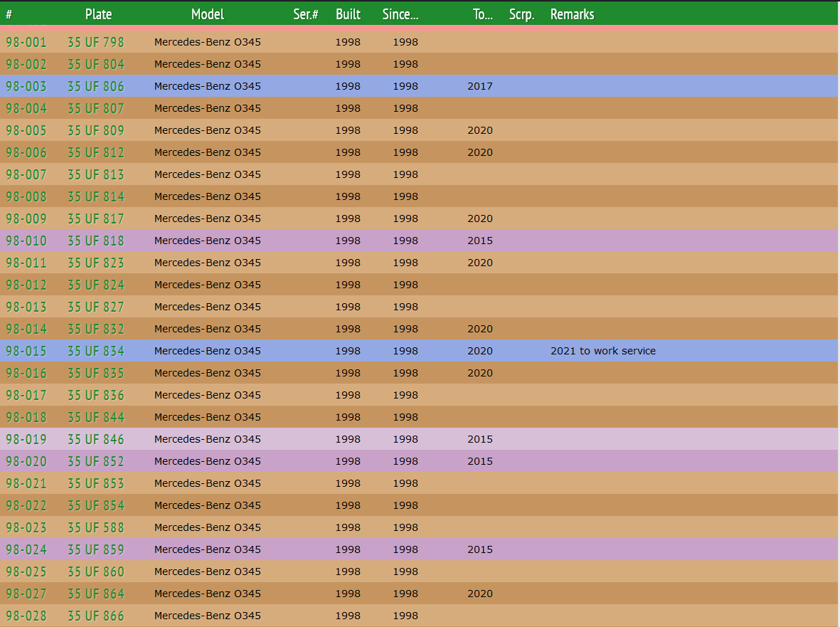The height and width of the screenshot is (627, 840).
Task: Open plate 35 UF 806 link
Action: pyautogui.click(x=96, y=86)
